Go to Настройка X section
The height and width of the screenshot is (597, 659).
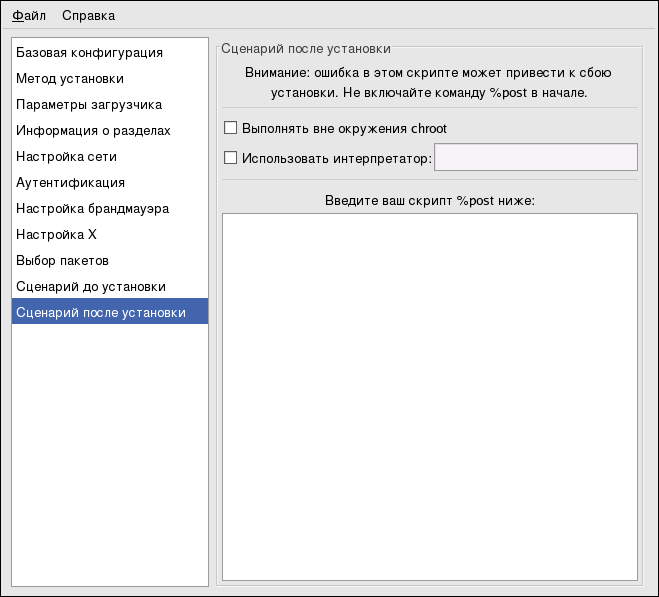56,234
